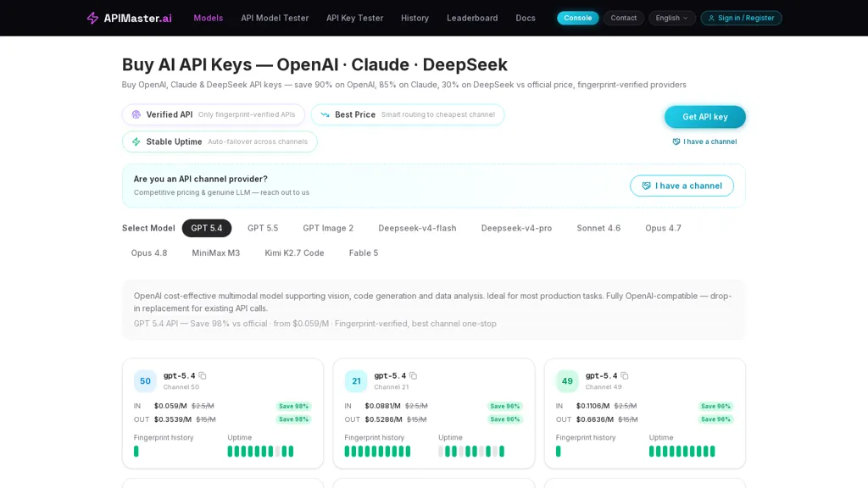View the Leaderboard page
The image size is (868, 488).
tap(472, 18)
